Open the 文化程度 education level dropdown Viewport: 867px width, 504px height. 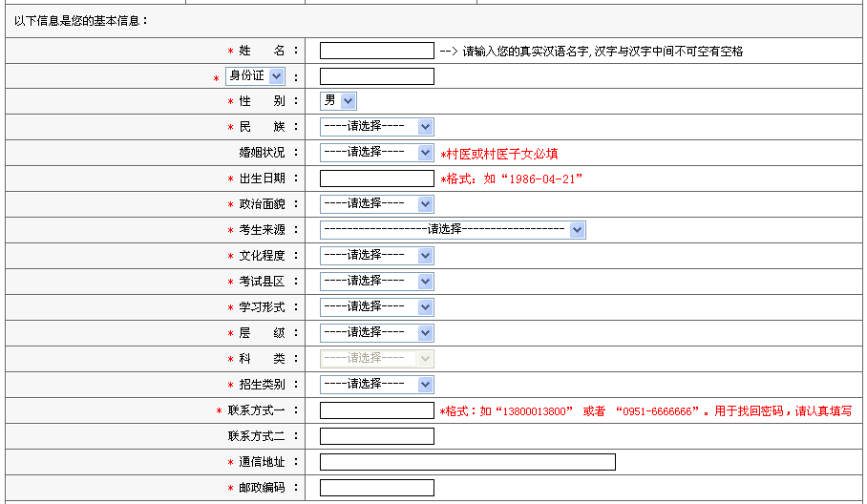pos(376,255)
